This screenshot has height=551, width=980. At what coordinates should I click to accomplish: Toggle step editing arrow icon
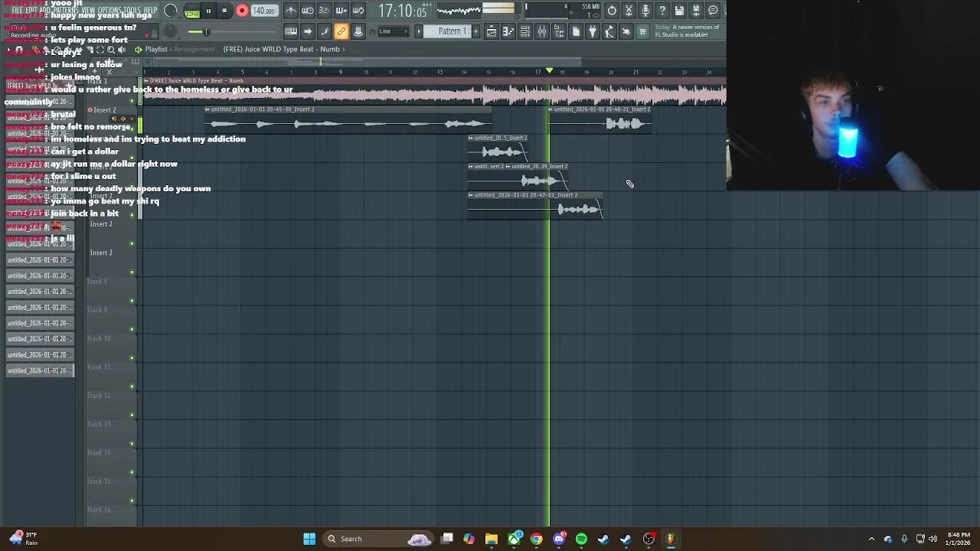pos(308,31)
